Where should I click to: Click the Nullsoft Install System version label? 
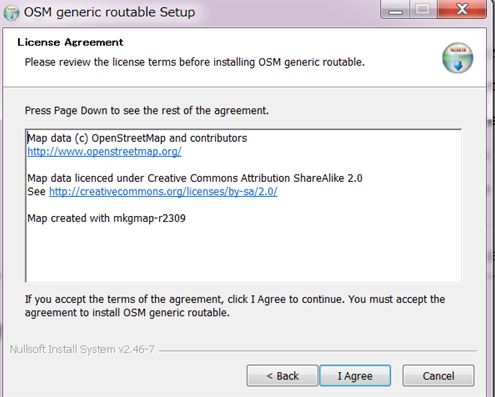coord(82,349)
